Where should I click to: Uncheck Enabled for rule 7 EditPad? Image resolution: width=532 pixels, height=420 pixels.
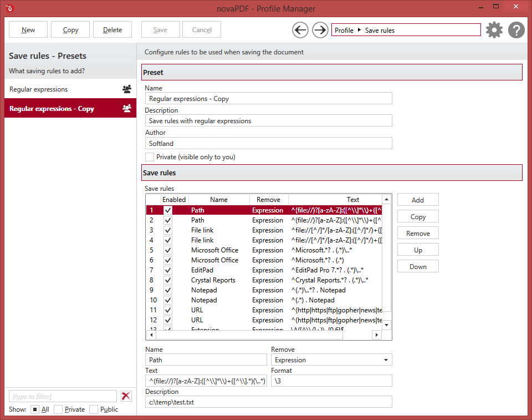[167, 270]
